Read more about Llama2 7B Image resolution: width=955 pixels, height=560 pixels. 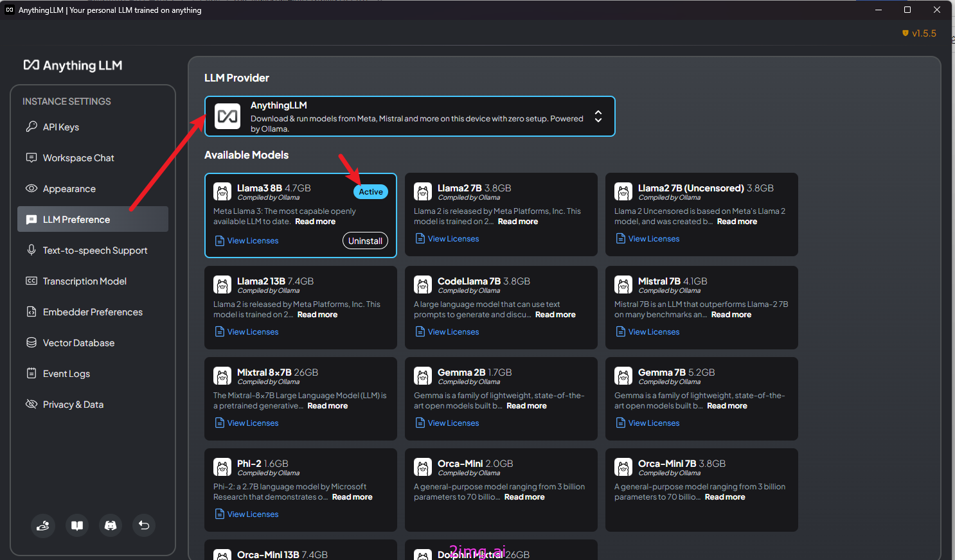[x=518, y=222]
